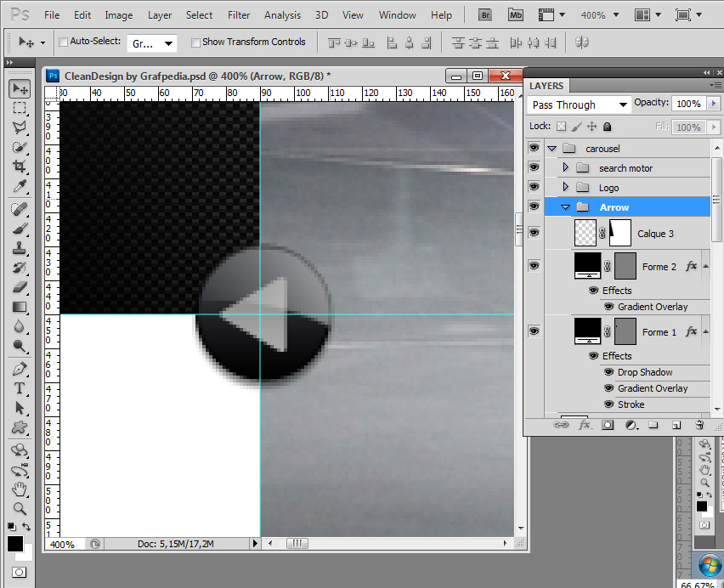Select the Brush tool
Image resolution: width=724 pixels, height=588 pixels.
[x=20, y=229]
